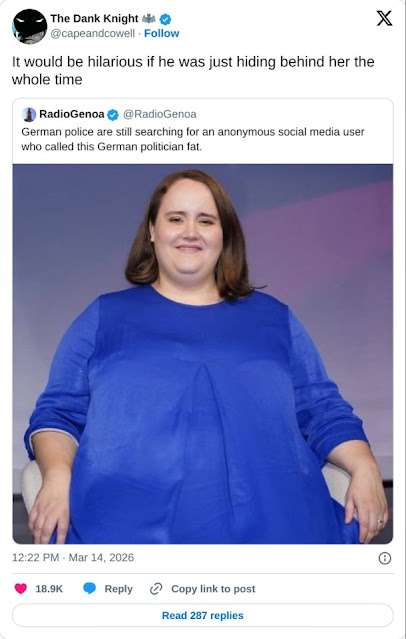
Task: Like the post with the heart icon
Action: [x=20, y=588]
